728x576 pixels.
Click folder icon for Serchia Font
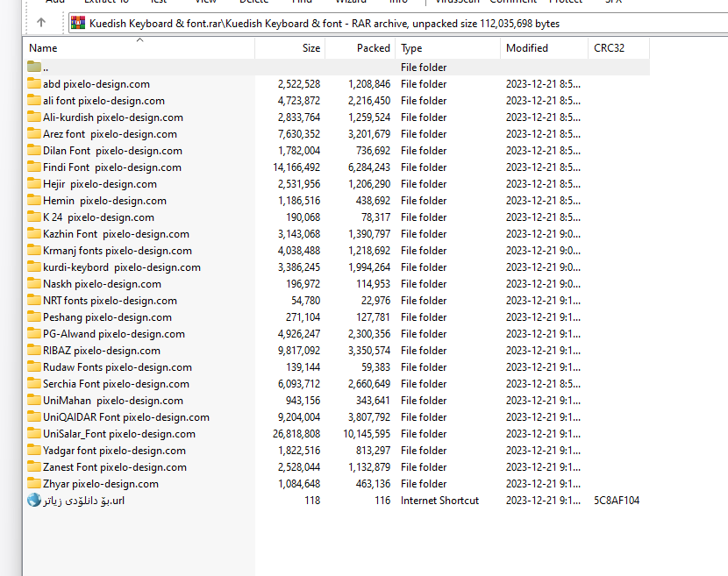pyautogui.click(x=34, y=384)
